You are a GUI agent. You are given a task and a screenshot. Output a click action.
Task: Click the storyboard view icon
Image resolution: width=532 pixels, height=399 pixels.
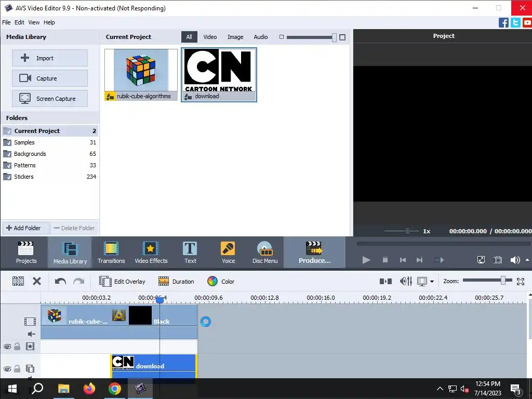385,281
